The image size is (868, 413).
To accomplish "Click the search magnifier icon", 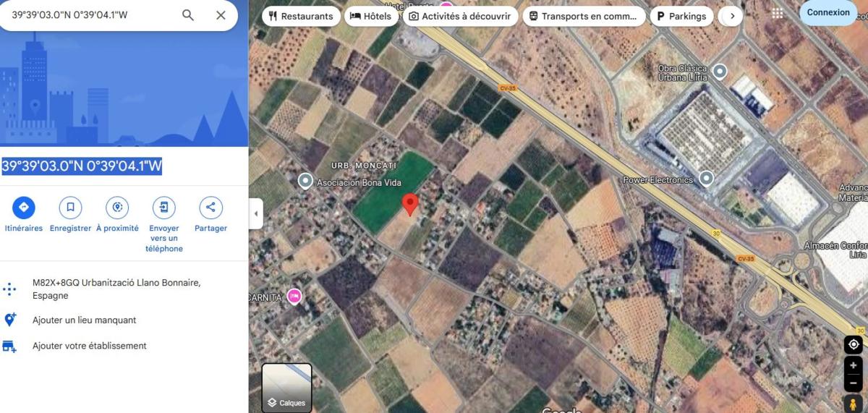I will point(188,15).
